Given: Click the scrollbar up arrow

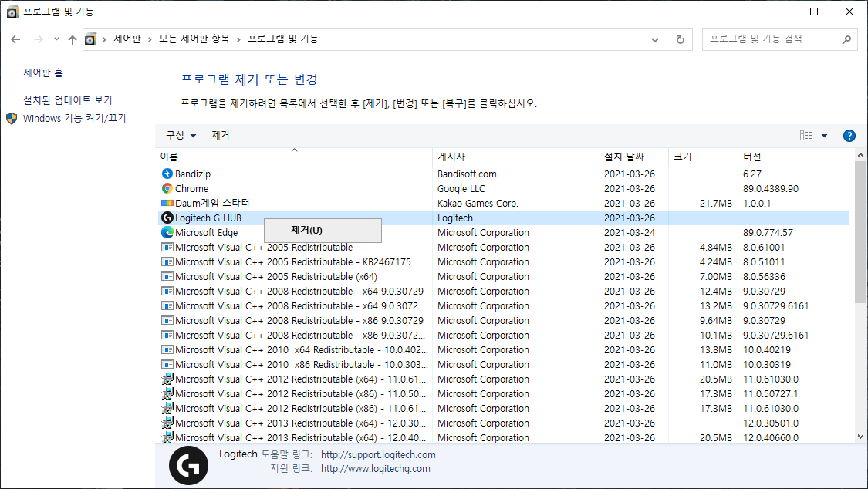Looking at the screenshot, I should pos(860,156).
